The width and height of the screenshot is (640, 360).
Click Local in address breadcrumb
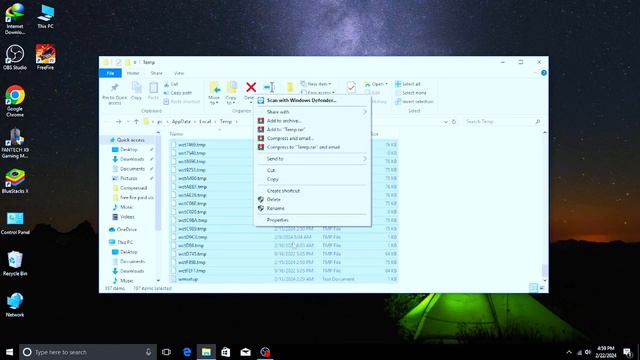tap(205, 122)
